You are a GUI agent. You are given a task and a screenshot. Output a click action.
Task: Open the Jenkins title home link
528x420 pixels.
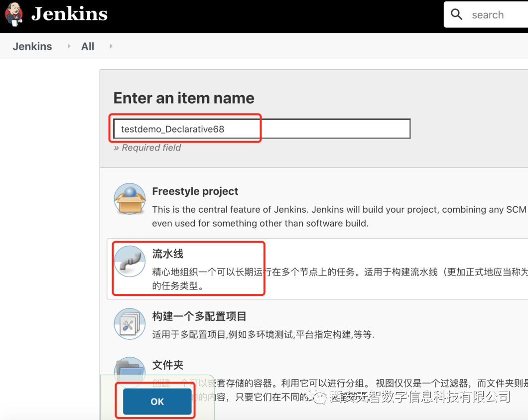[x=69, y=14]
